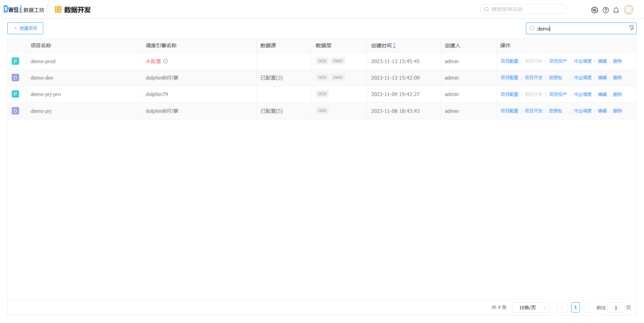Click the 创建项目 button
644x323 pixels.
click(x=25, y=29)
